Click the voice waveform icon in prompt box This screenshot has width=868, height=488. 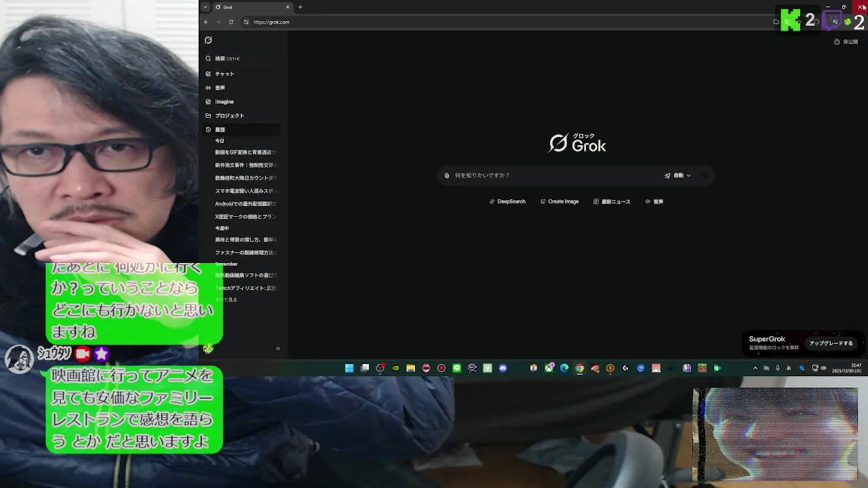click(x=705, y=176)
